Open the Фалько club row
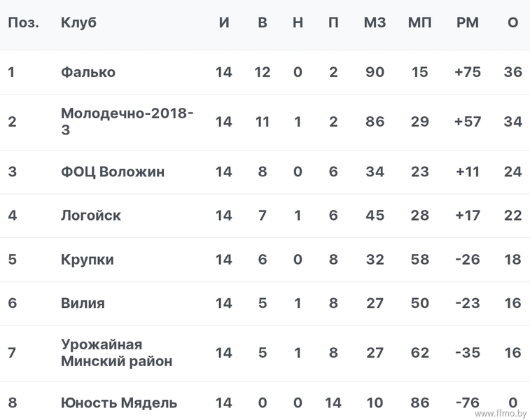The height and width of the screenshot is (420, 530). [x=265, y=72]
